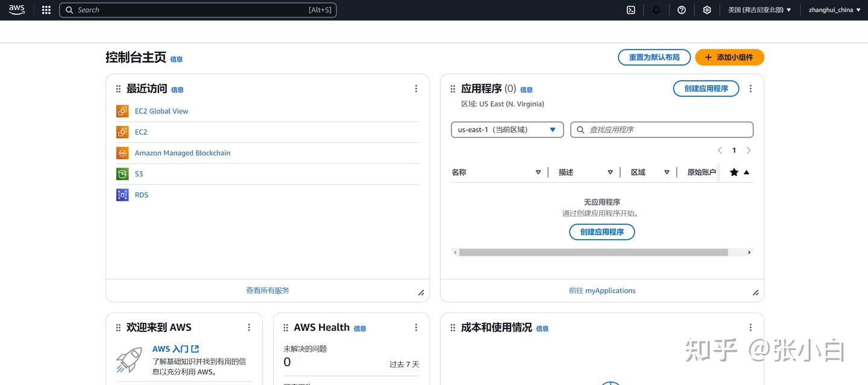Open the region selector 美国 (弗吉尼亚北部)
868x385 pixels.
(759, 10)
